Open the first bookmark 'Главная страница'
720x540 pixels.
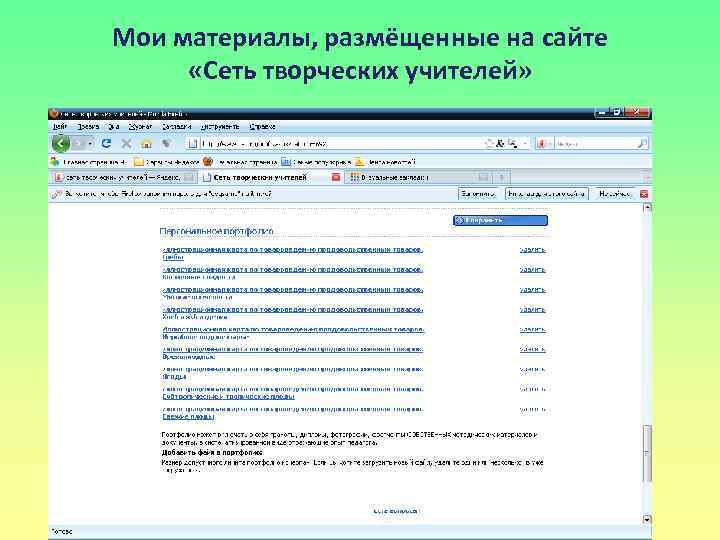pyautogui.click(x=88, y=162)
